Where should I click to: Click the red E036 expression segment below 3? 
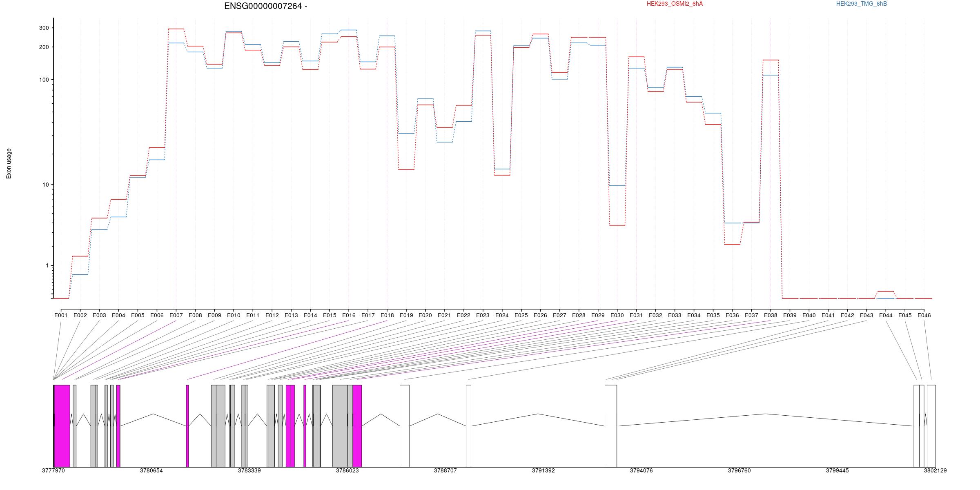[732, 245]
